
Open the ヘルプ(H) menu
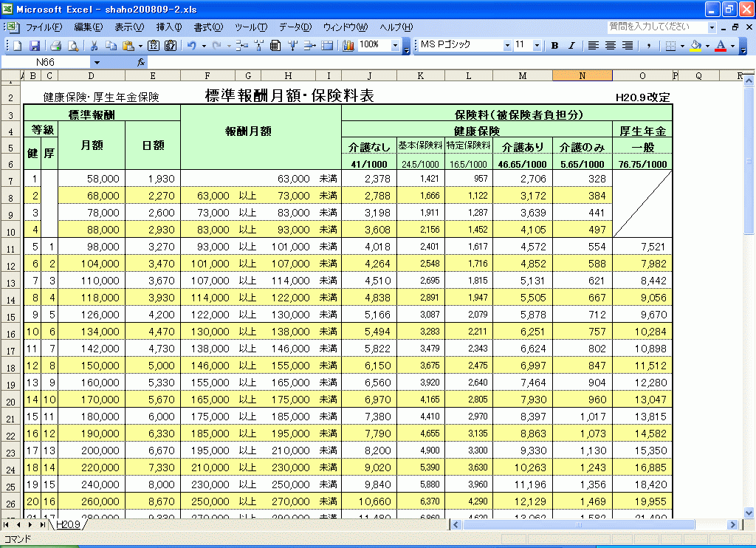(x=396, y=27)
